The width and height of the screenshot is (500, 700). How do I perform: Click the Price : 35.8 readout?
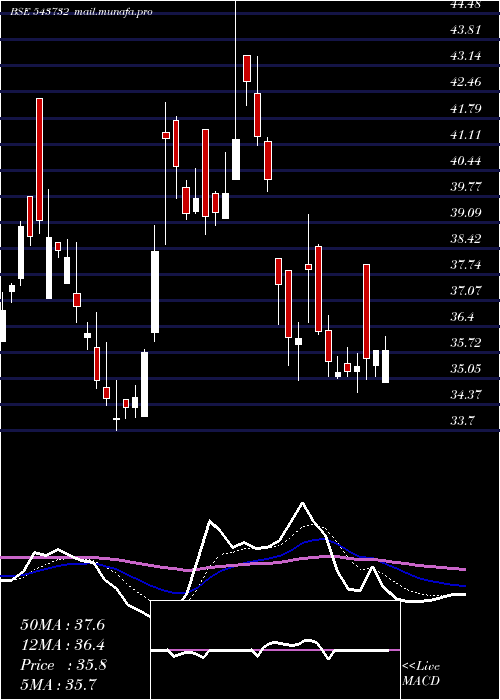coord(63,665)
